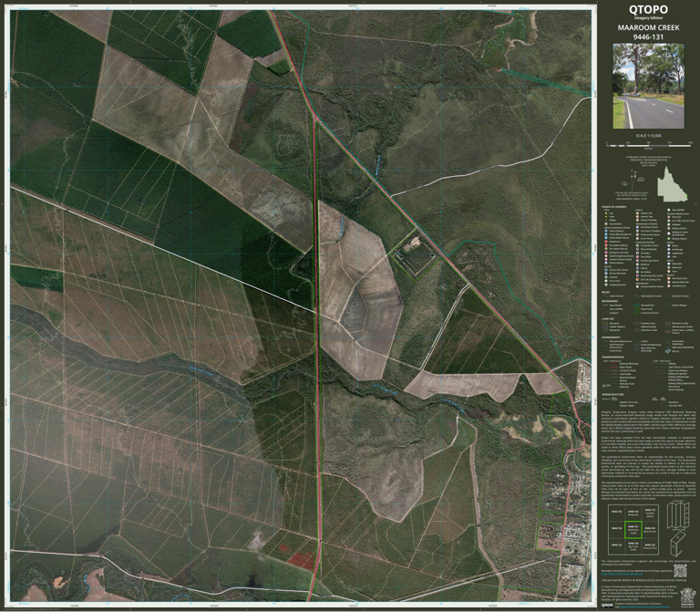Open the Creative Commons licence link
The image size is (700, 612).
coord(645,607)
